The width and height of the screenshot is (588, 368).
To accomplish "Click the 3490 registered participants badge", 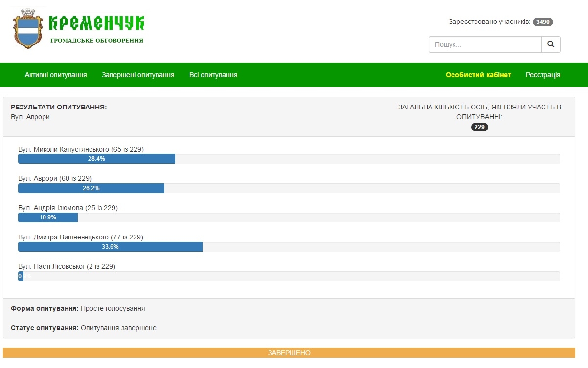I will (543, 22).
